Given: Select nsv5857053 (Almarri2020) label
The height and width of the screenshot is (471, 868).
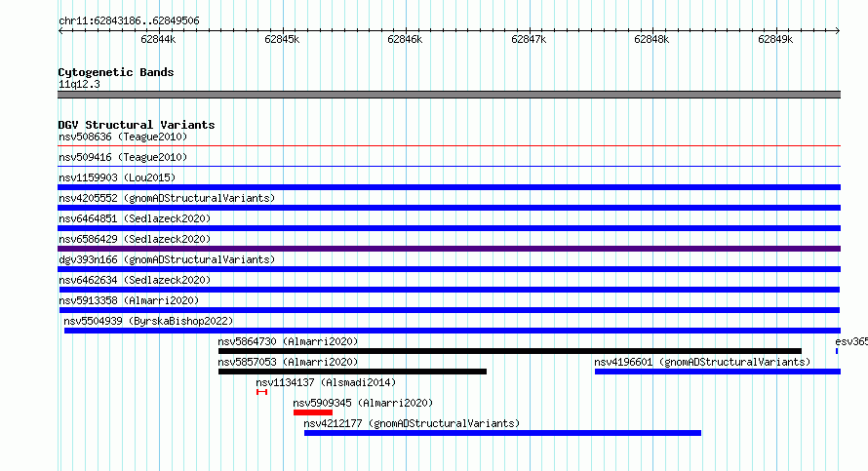Looking at the screenshot, I should tap(288, 362).
